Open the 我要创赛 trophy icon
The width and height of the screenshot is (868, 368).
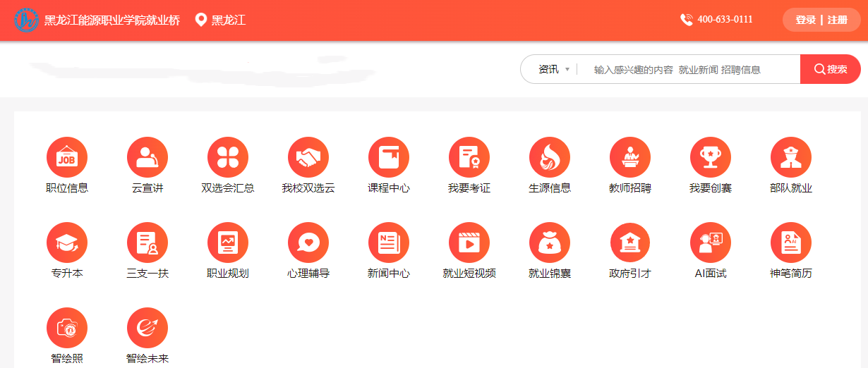click(x=710, y=158)
